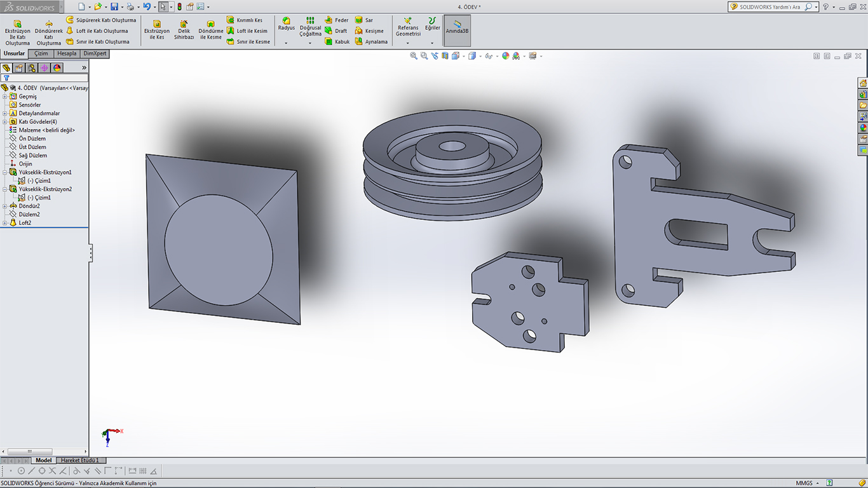Screen dimensions: 868x488
Task: Toggle the Anında3B Instant3D button
Action: coord(458,30)
